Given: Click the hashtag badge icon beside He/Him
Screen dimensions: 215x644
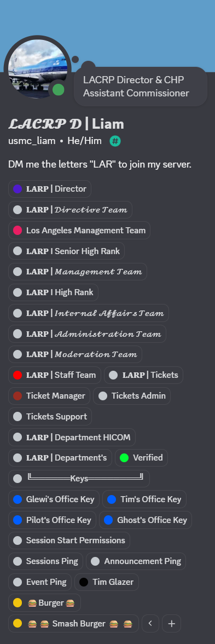Looking at the screenshot, I should tap(115, 141).
